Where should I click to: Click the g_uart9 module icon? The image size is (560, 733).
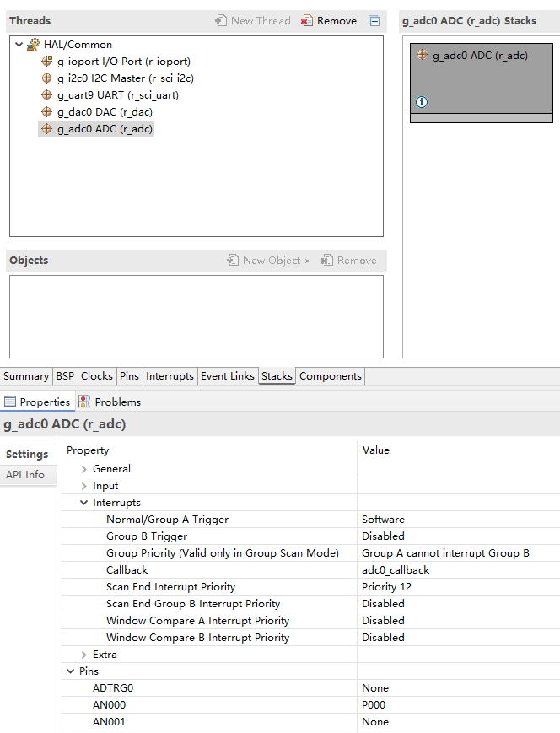coord(46,95)
